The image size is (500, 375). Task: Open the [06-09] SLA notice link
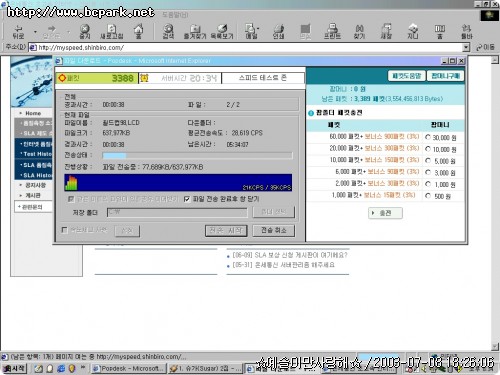pyautogui.click(x=290, y=255)
